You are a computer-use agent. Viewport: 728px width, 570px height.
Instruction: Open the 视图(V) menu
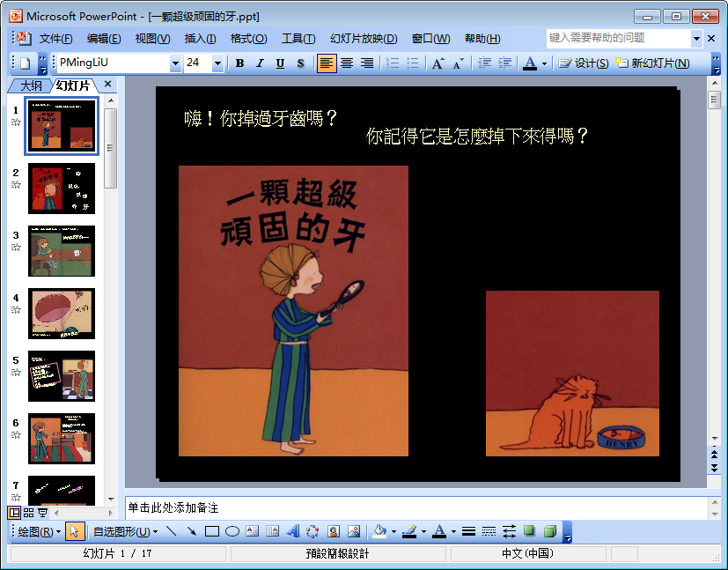click(153, 39)
